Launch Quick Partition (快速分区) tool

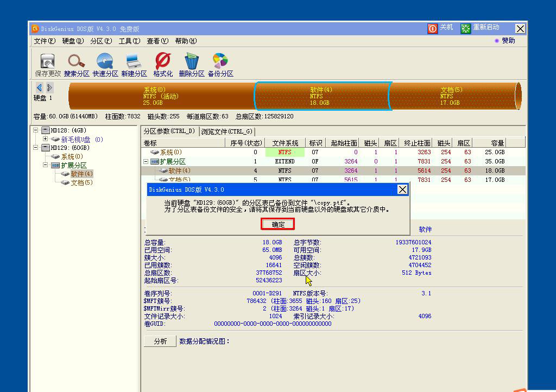[x=105, y=65]
